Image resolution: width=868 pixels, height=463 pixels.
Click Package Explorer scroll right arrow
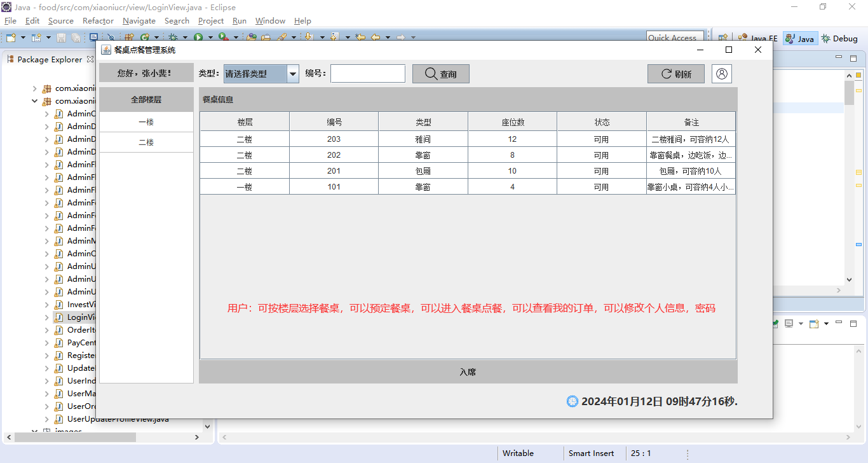(197, 437)
